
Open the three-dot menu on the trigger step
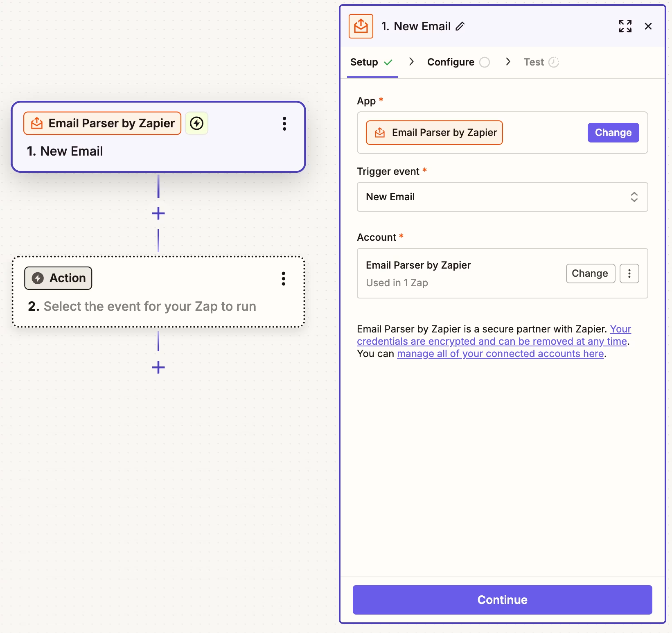(284, 123)
